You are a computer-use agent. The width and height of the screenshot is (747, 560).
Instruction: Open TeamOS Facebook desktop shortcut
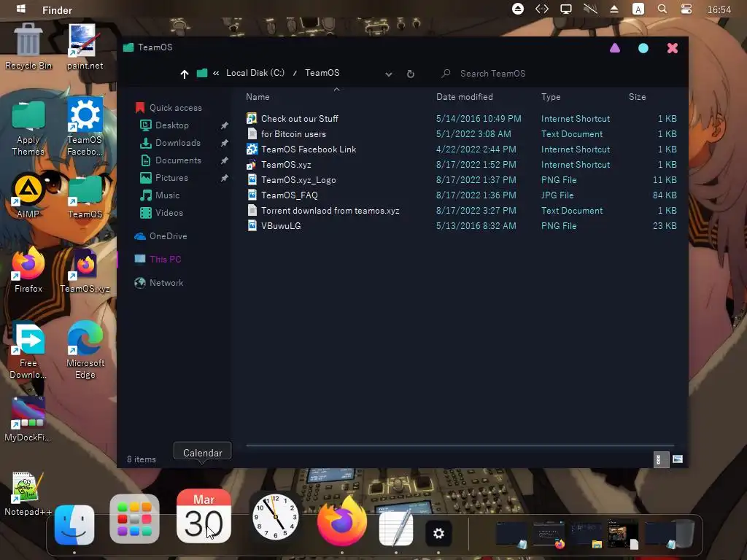click(85, 126)
